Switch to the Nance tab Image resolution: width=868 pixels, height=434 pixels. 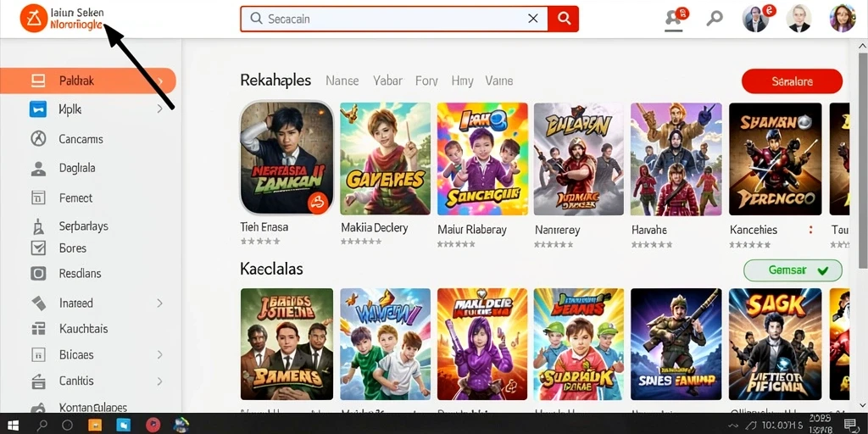click(342, 81)
